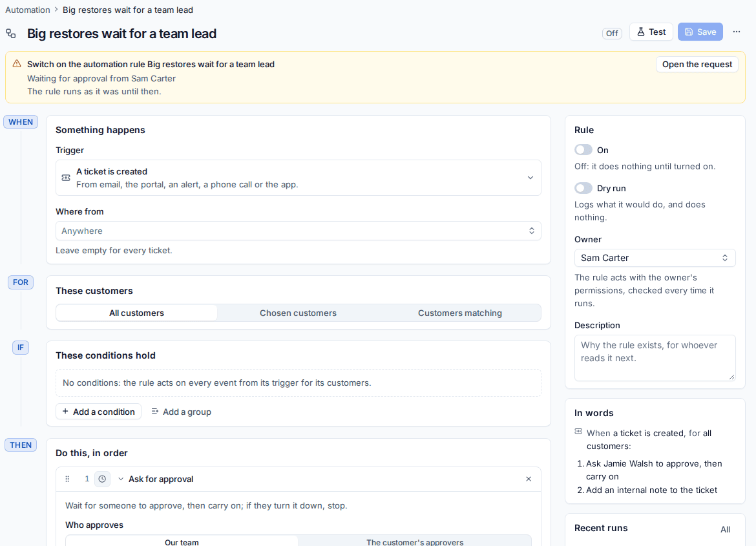Collapse the Ask for approval step chevron

tap(121, 479)
